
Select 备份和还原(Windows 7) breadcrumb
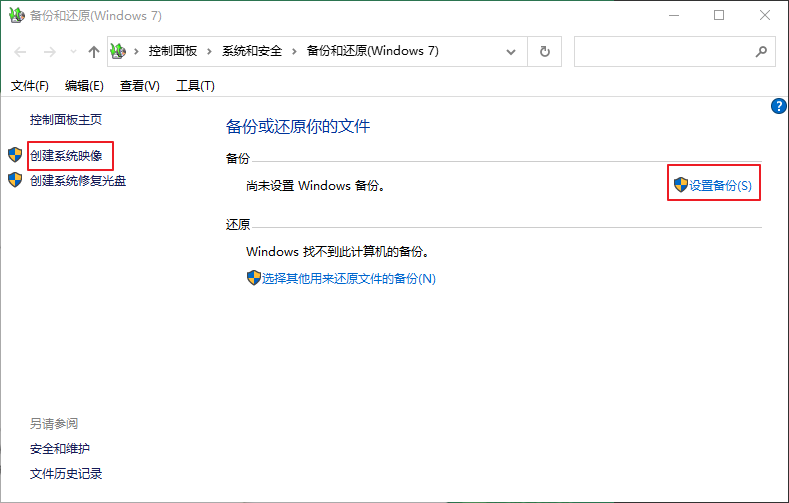pos(373,51)
